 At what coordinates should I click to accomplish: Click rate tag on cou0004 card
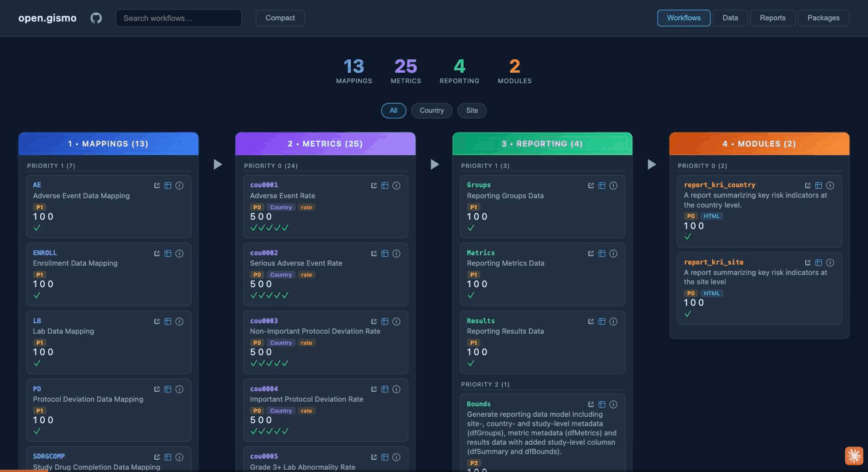pos(307,411)
